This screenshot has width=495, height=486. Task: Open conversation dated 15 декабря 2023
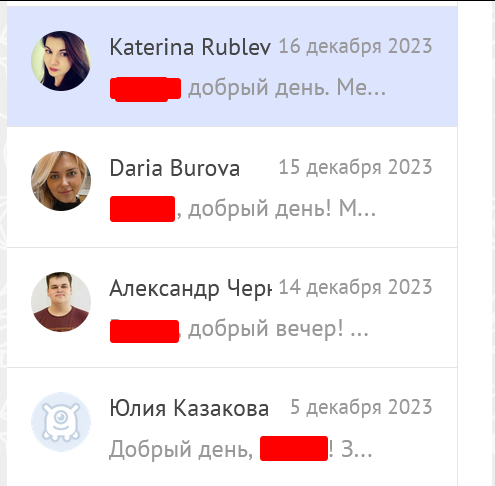coord(355,167)
